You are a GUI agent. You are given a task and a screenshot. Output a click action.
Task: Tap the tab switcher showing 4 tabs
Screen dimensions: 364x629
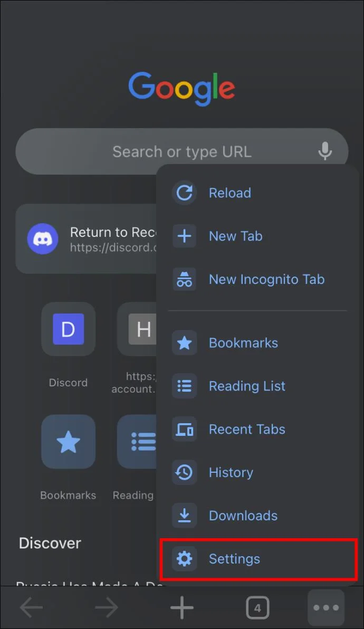[x=257, y=607]
